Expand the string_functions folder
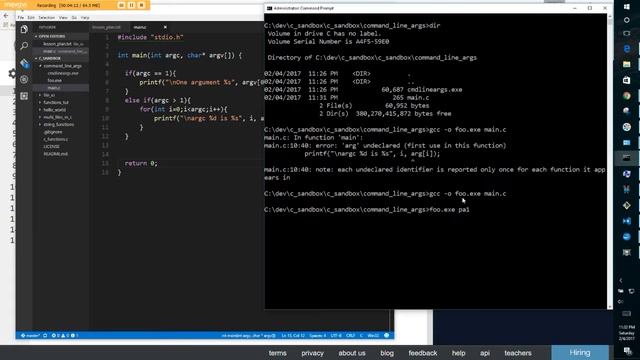 click(x=60, y=124)
